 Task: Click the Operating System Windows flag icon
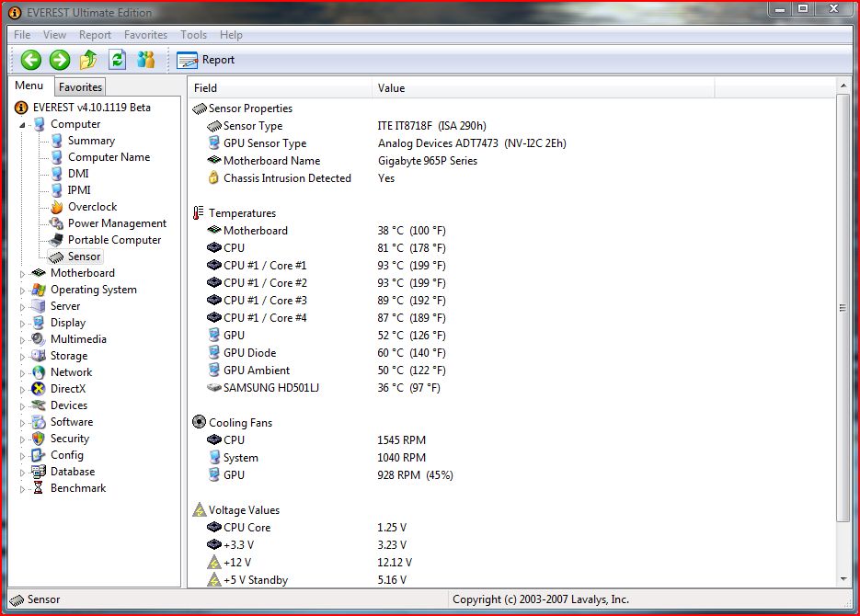[39, 290]
